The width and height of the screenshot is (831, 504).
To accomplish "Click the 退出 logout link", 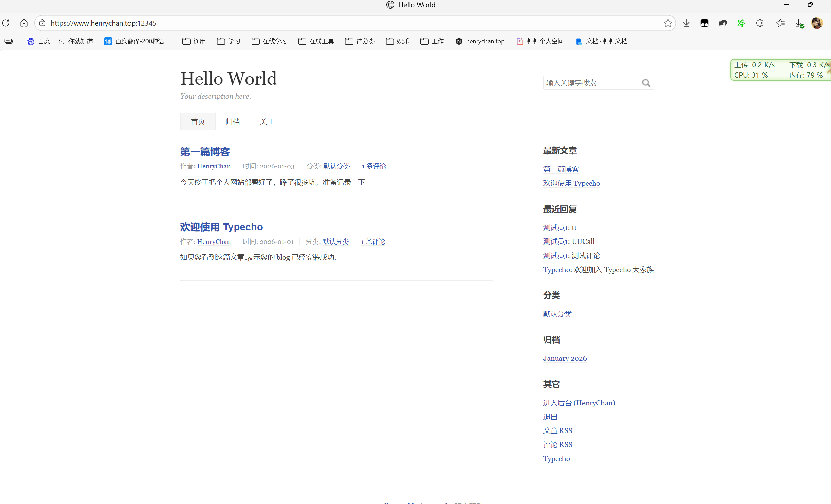I will pyautogui.click(x=550, y=417).
